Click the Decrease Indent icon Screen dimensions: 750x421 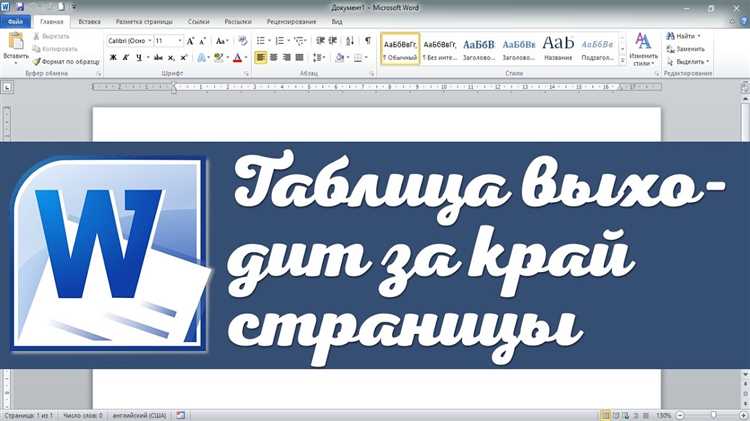(320, 41)
